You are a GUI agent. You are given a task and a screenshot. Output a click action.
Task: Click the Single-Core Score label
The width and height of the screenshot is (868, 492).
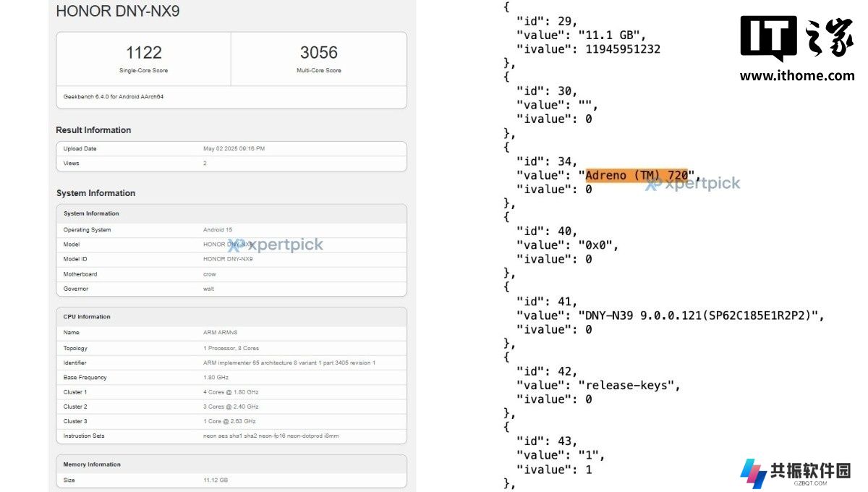point(144,71)
